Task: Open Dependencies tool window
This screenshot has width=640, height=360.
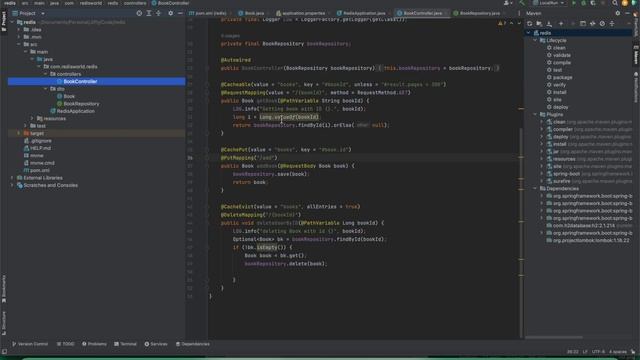Action: 193,344
